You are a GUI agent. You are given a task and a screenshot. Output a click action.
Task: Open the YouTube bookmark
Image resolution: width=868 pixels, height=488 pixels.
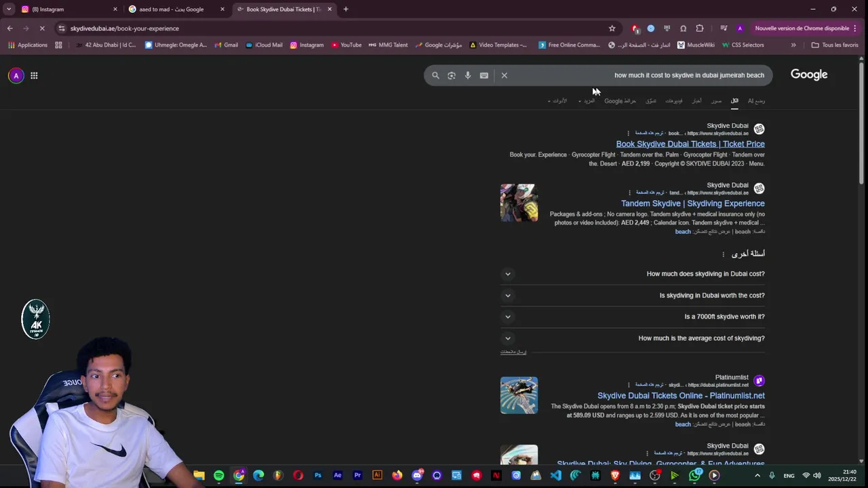pyautogui.click(x=347, y=45)
